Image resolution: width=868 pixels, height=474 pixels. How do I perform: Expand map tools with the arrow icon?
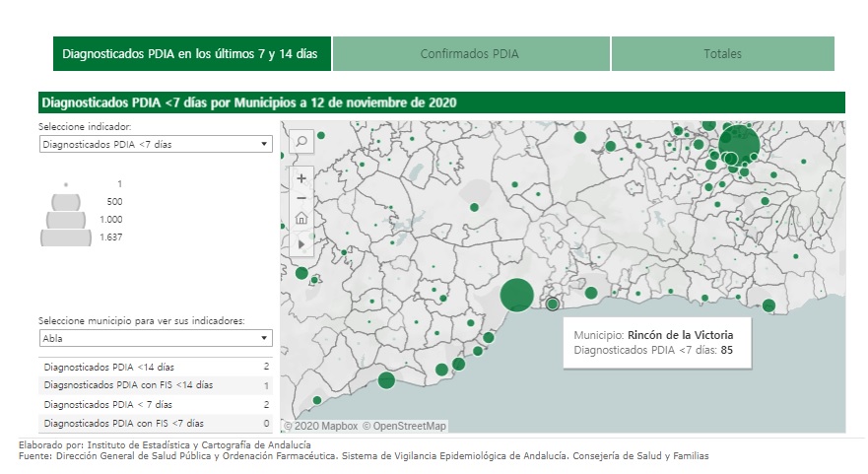point(301,243)
